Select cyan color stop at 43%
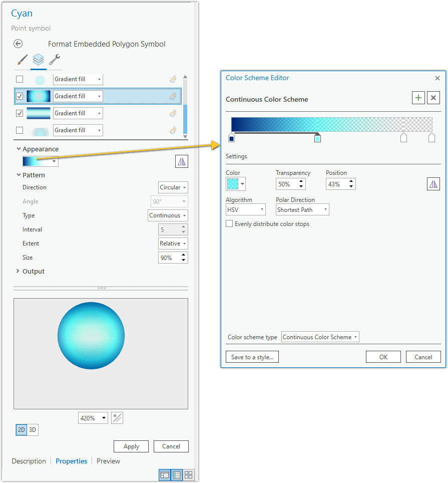The image size is (448, 483). point(317,138)
